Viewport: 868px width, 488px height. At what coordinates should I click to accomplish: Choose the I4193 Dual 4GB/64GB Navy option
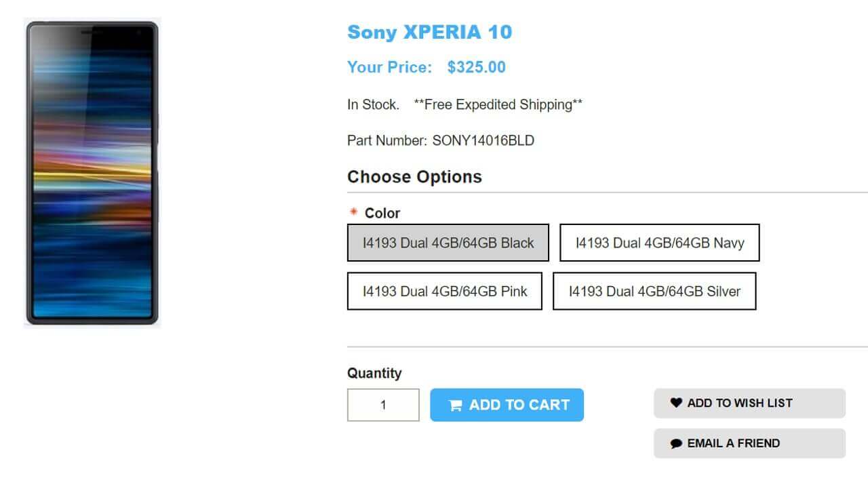pyautogui.click(x=659, y=243)
